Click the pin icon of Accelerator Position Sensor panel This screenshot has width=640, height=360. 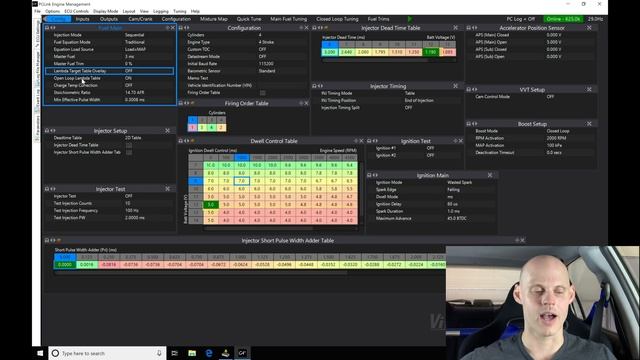(x=469, y=28)
